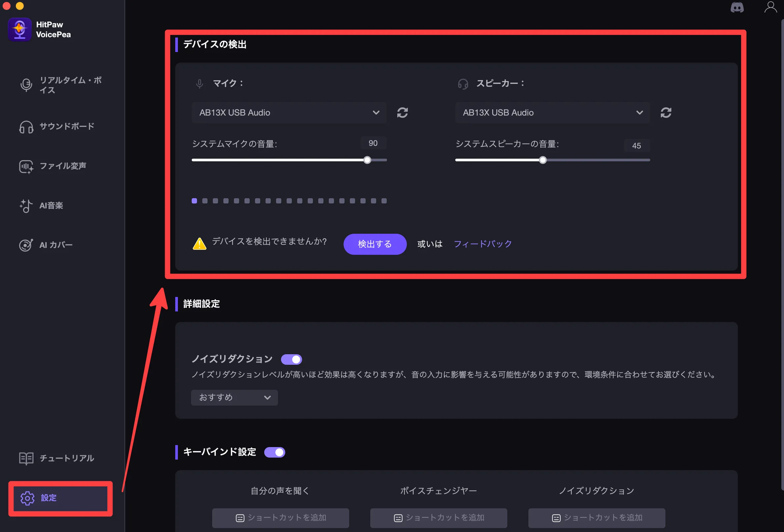Click the AI音楽 music note icon
784x532 pixels.
tap(26, 206)
